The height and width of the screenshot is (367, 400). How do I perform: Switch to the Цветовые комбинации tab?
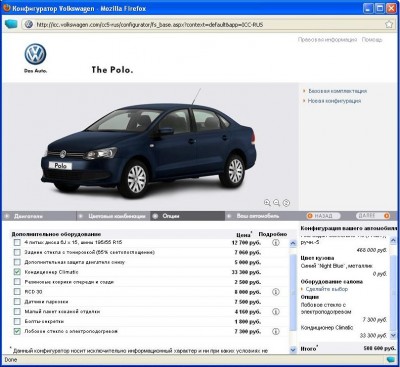113,216
